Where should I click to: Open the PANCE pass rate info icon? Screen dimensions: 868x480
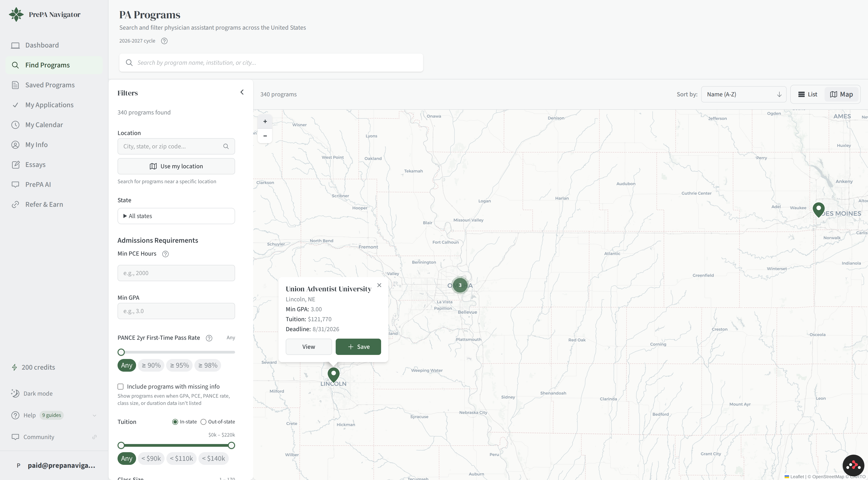209,338
